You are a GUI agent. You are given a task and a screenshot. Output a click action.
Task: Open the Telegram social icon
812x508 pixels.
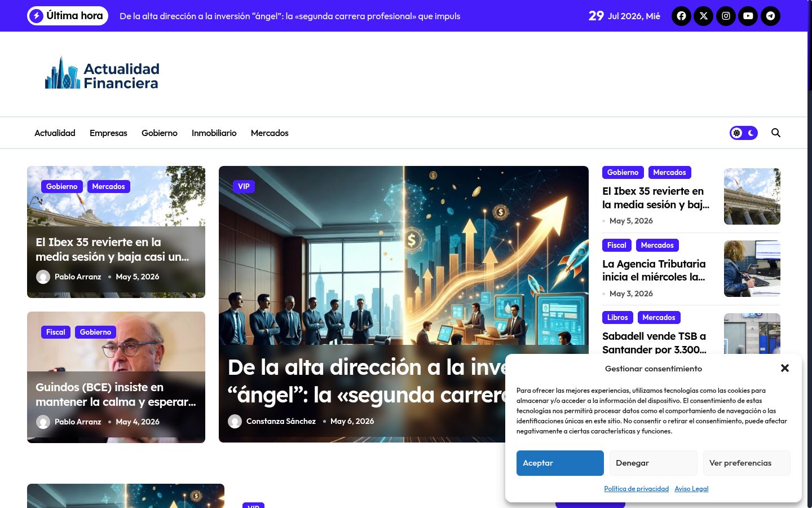pos(770,16)
